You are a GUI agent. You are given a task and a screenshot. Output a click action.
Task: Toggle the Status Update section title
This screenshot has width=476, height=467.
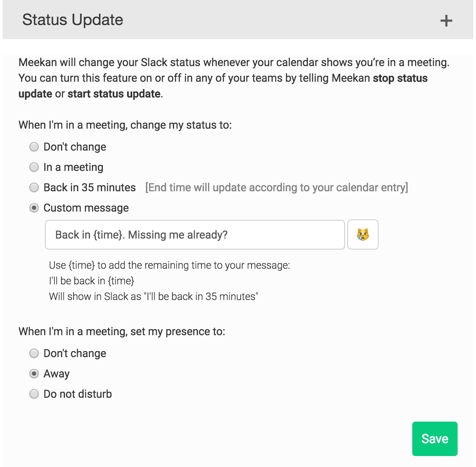coord(73,20)
